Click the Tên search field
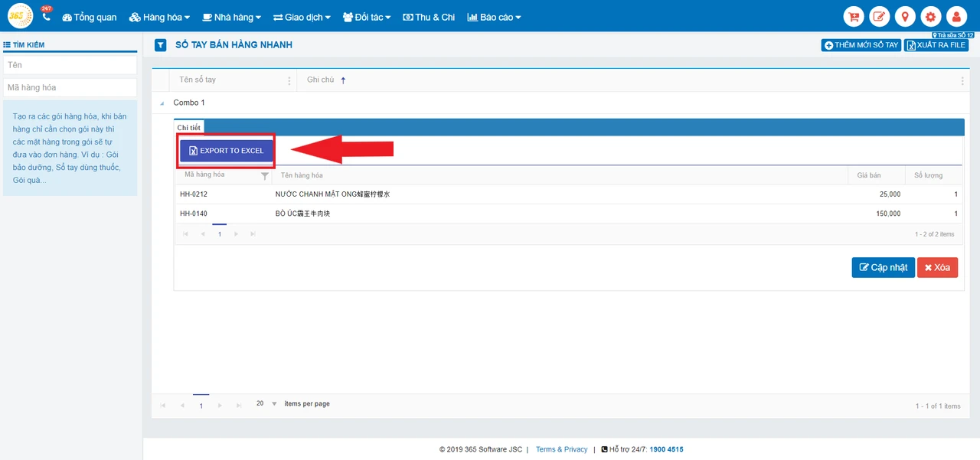This screenshot has width=980, height=460. 70,65
